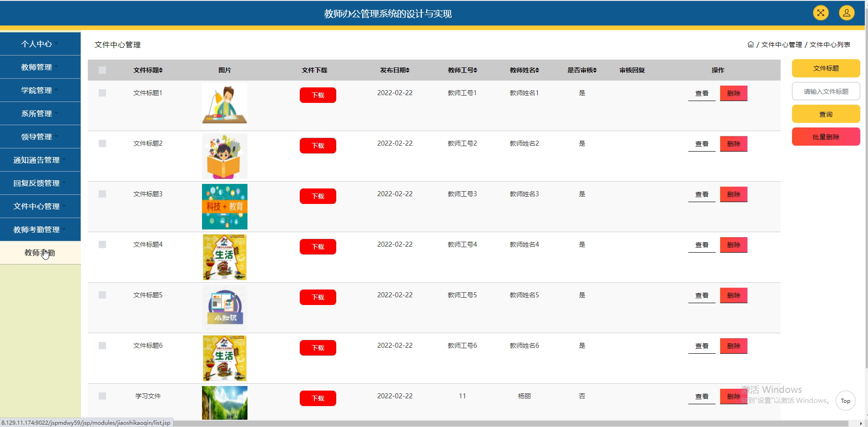Delete 文件标题5 with red 删除 button
Viewport: 868px width, 427px height.
coord(733,295)
